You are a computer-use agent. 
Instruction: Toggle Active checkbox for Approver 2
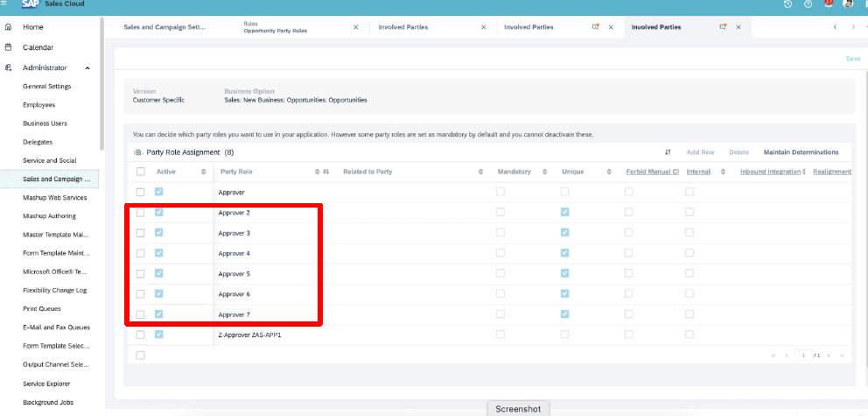tap(159, 212)
